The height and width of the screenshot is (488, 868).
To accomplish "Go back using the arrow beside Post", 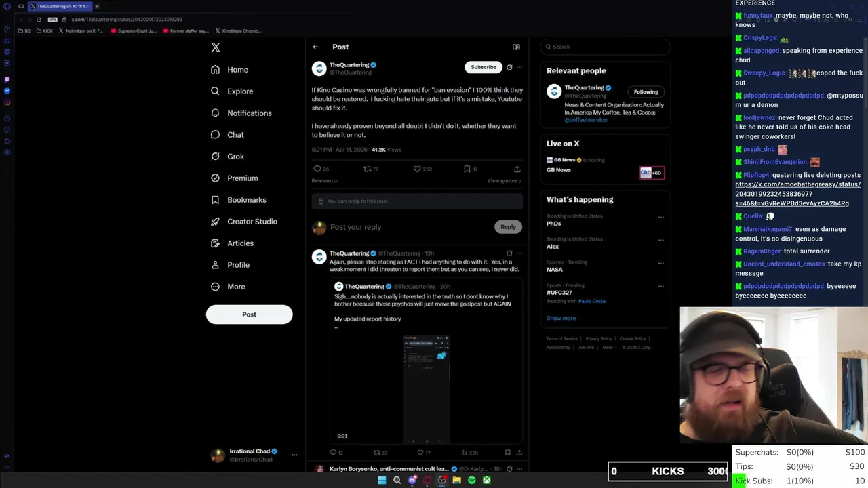I will click(x=315, y=47).
